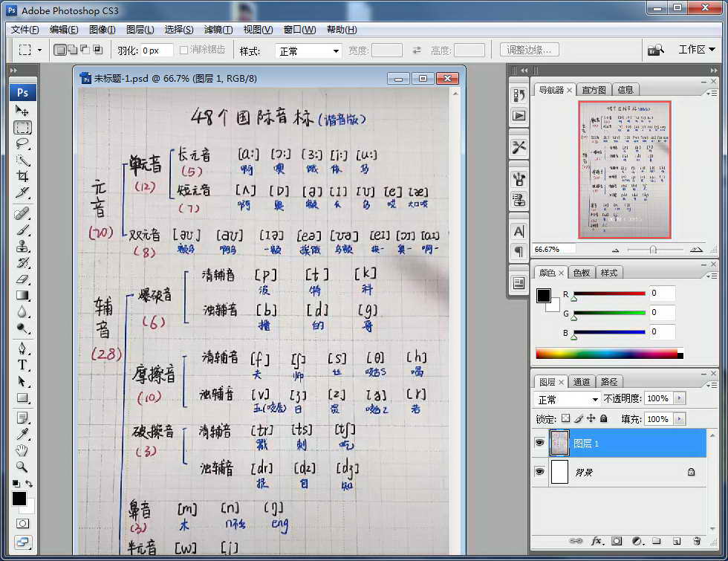This screenshot has width=728, height=561.
Task: Create a new layer with panel icon
Action: 677,541
